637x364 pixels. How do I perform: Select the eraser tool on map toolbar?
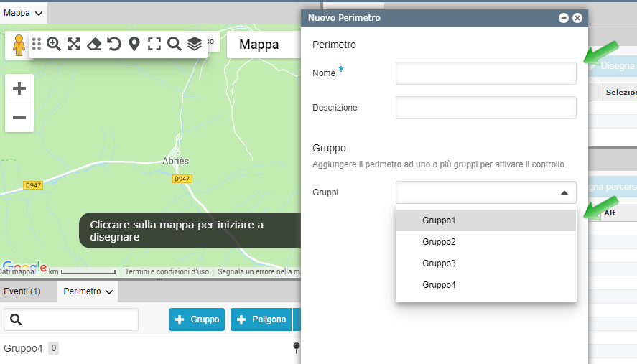[x=94, y=44]
